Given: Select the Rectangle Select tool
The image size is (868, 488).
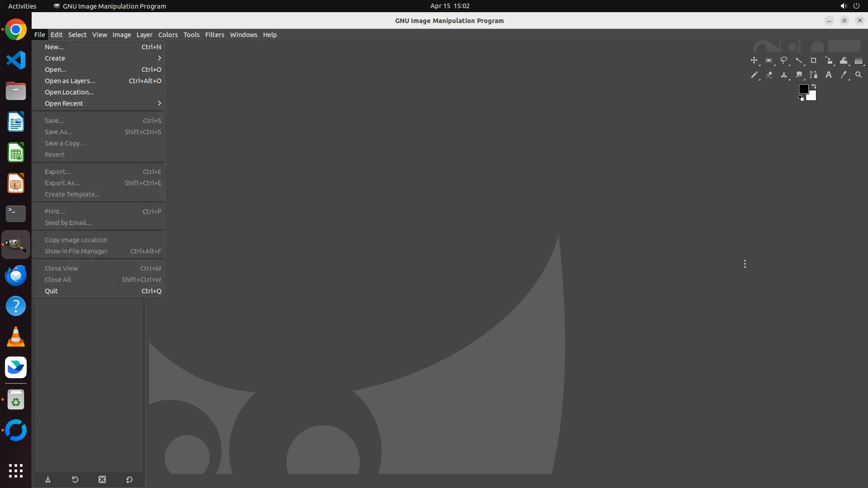Looking at the screenshot, I should [x=769, y=61].
